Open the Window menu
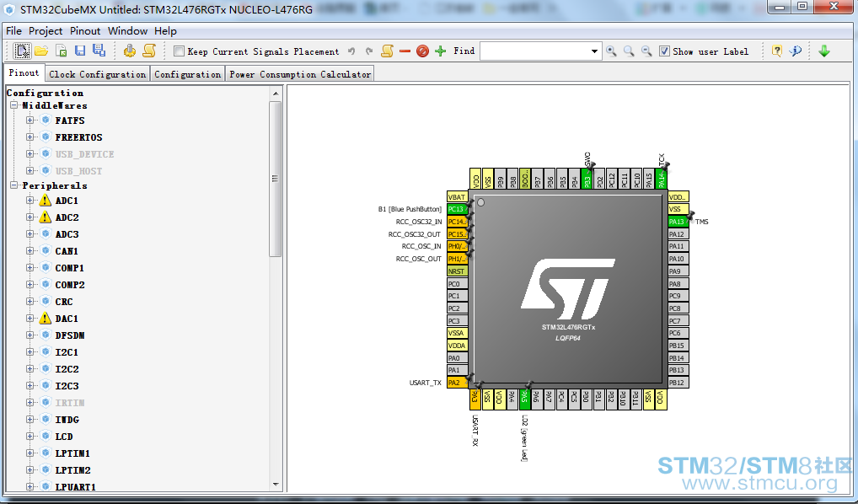The image size is (858, 504). click(x=127, y=31)
